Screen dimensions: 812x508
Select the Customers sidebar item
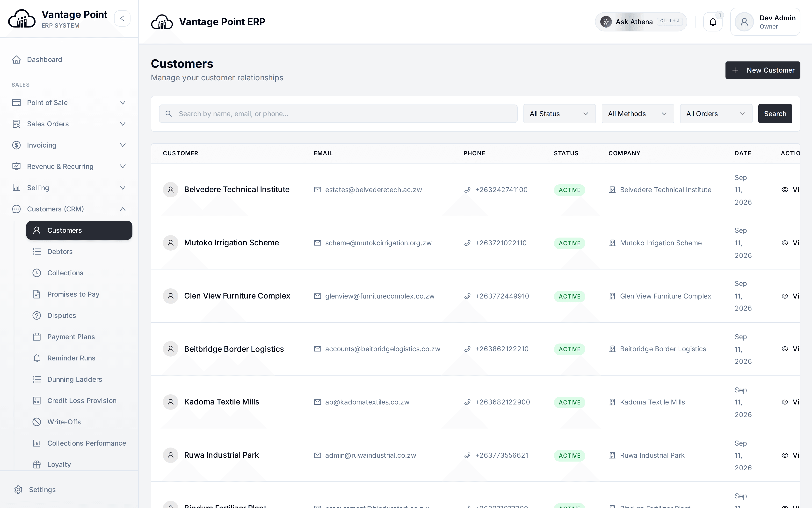(x=79, y=231)
